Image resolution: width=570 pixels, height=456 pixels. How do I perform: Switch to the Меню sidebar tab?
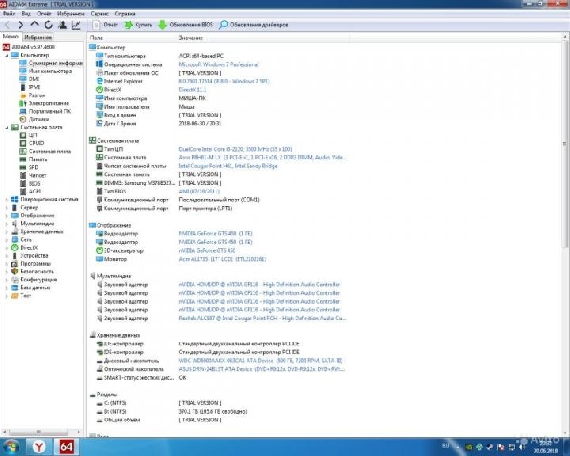pyautogui.click(x=11, y=37)
